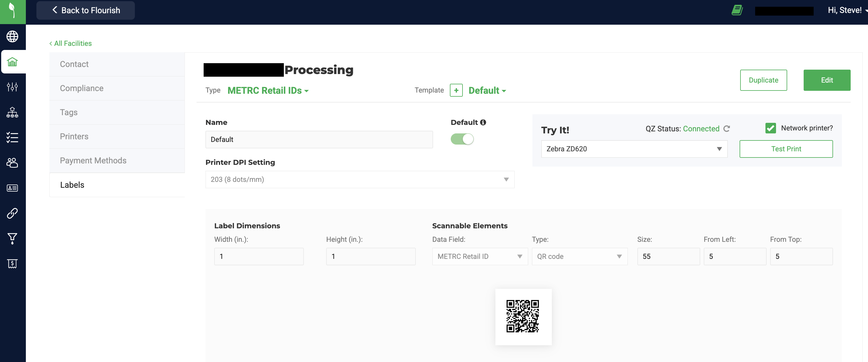Image resolution: width=868 pixels, height=362 pixels.
Task: Open the chain link sidebar icon
Action: coord(12,213)
